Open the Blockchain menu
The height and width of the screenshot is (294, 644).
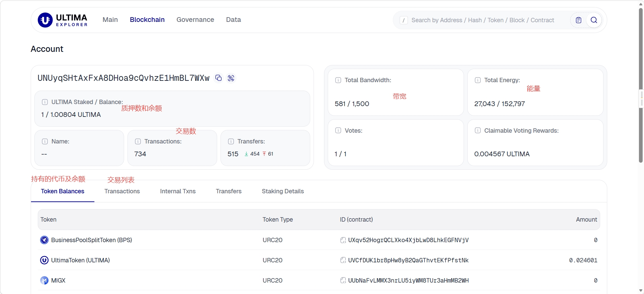point(147,20)
